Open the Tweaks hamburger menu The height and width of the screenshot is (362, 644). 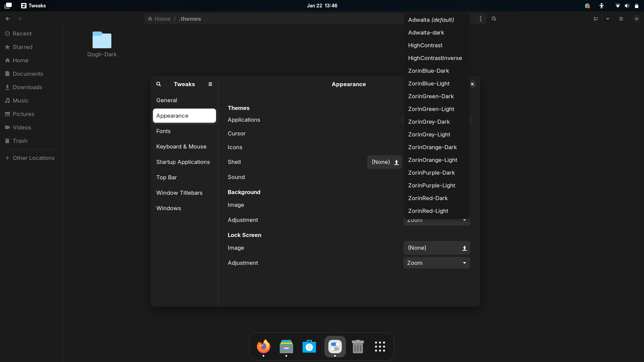[210, 84]
